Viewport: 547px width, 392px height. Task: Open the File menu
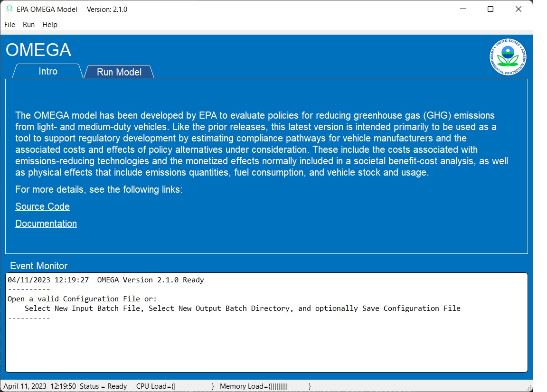10,25
